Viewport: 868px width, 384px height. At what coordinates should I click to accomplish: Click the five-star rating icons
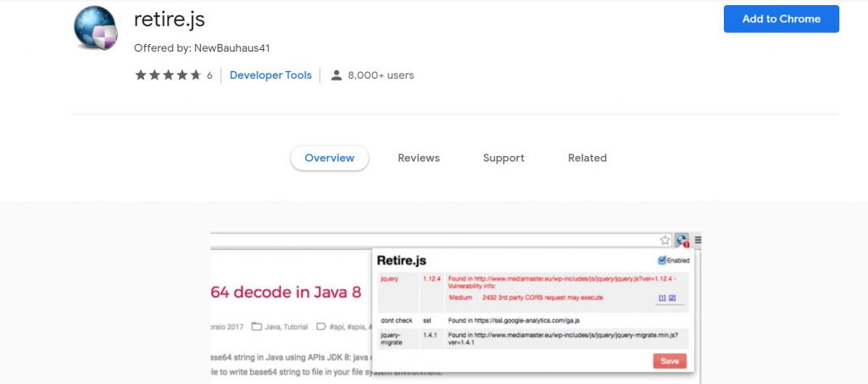tap(169, 75)
